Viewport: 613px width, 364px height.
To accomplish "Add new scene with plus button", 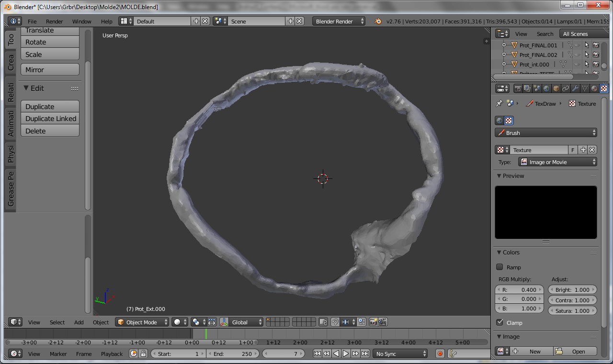I will pyautogui.click(x=290, y=22).
